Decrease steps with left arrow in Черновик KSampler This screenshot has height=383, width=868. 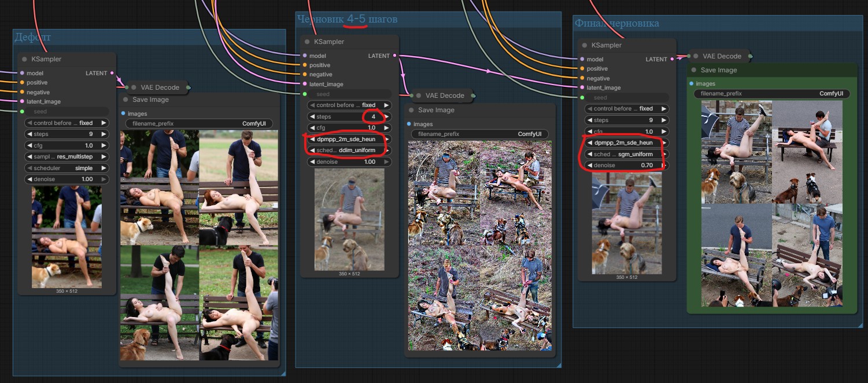tap(313, 116)
